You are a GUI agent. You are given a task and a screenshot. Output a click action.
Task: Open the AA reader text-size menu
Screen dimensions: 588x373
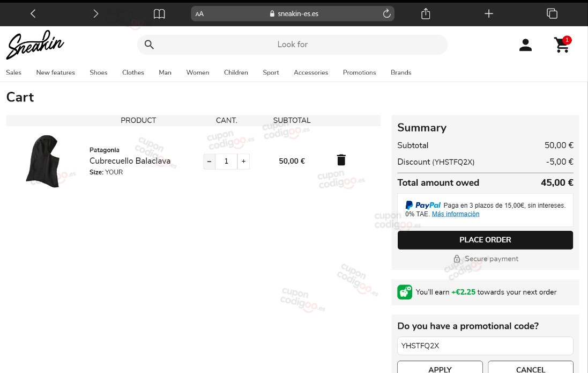coord(199,14)
